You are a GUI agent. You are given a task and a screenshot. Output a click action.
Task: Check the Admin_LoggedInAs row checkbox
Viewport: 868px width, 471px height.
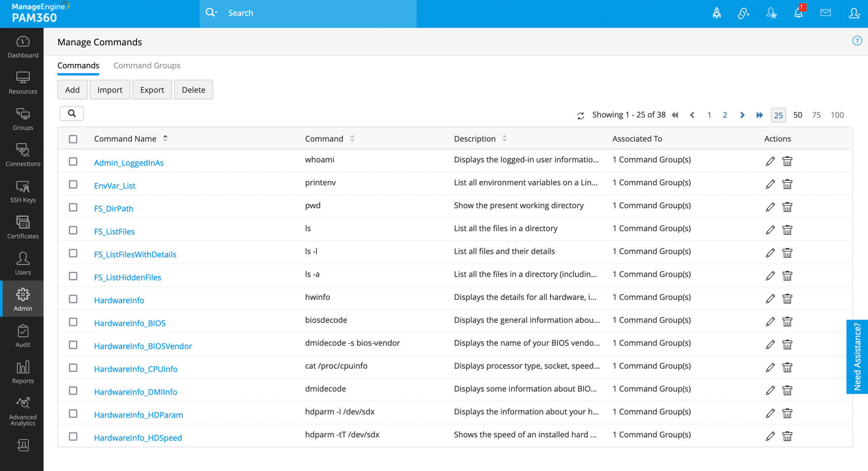[x=73, y=162]
